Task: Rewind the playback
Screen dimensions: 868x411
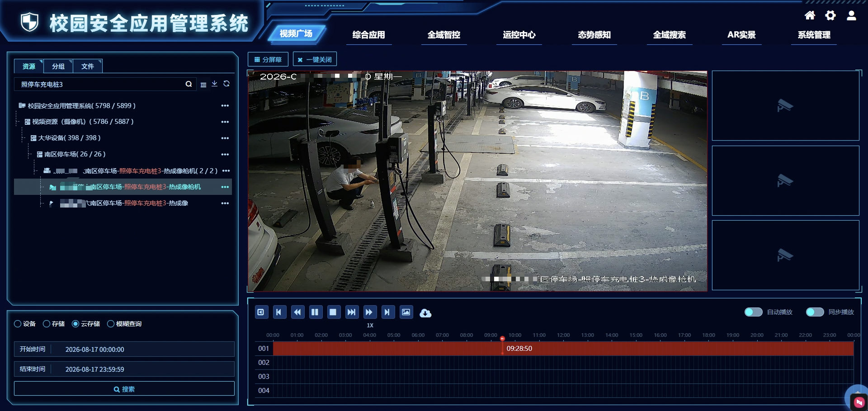Action: [x=297, y=312]
